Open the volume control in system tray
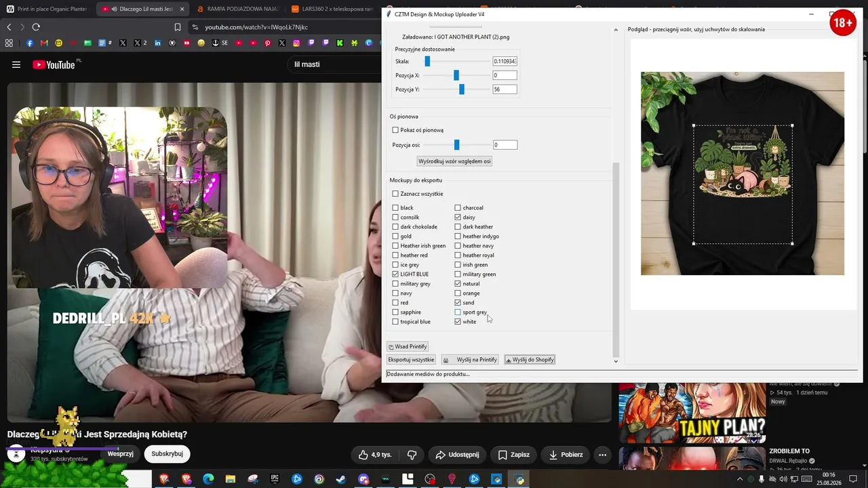Viewport: 868px width, 488px height. point(784,479)
